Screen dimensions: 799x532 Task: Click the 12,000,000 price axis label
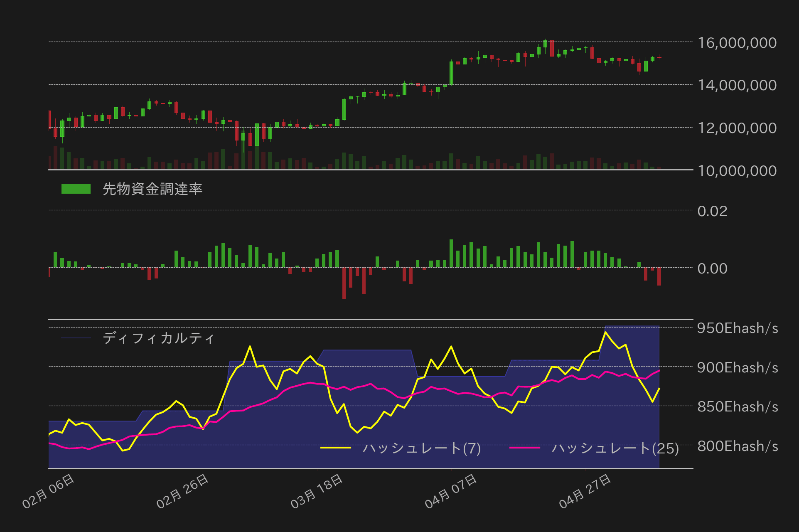737,128
